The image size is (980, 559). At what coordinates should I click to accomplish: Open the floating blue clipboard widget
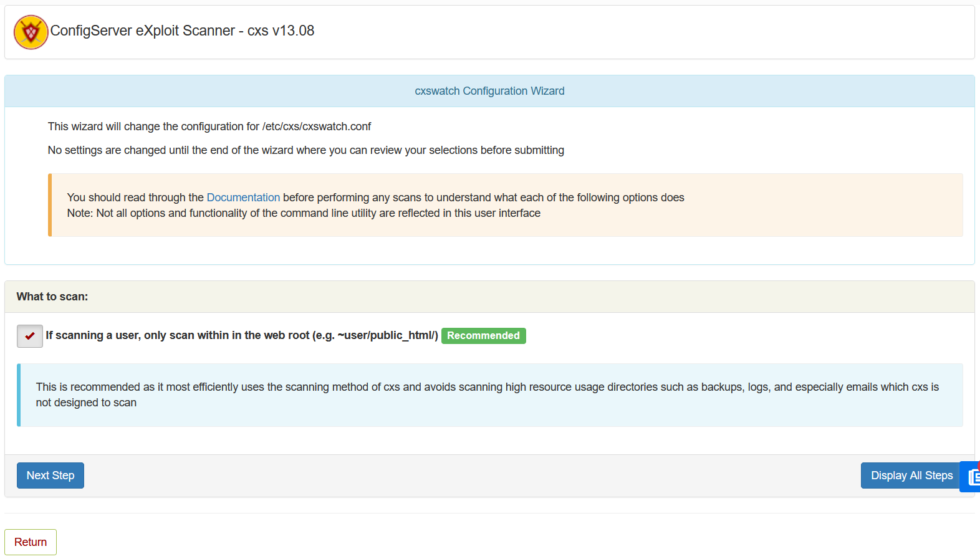click(x=971, y=477)
